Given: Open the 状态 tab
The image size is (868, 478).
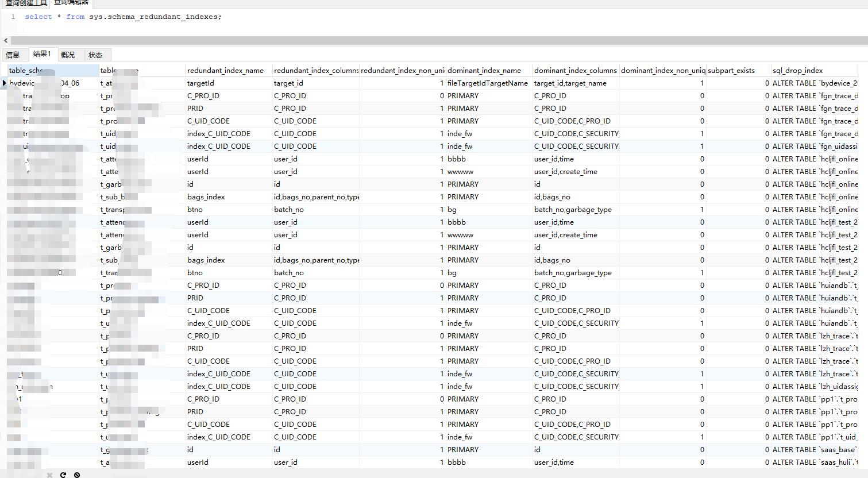Looking at the screenshot, I should (96, 55).
